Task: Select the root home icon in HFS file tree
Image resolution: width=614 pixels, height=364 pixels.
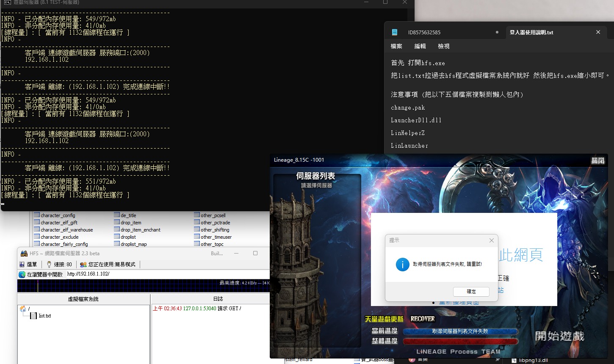Action: coord(23,309)
